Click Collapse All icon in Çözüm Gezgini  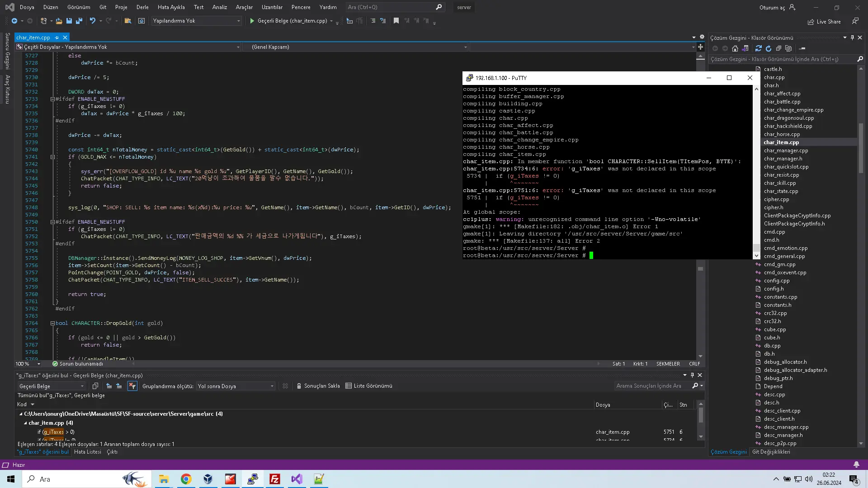[778, 48]
